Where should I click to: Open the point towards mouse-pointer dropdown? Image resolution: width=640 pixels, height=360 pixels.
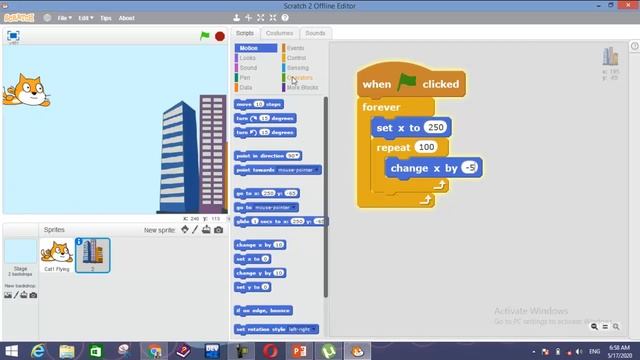[x=317, y=170]
